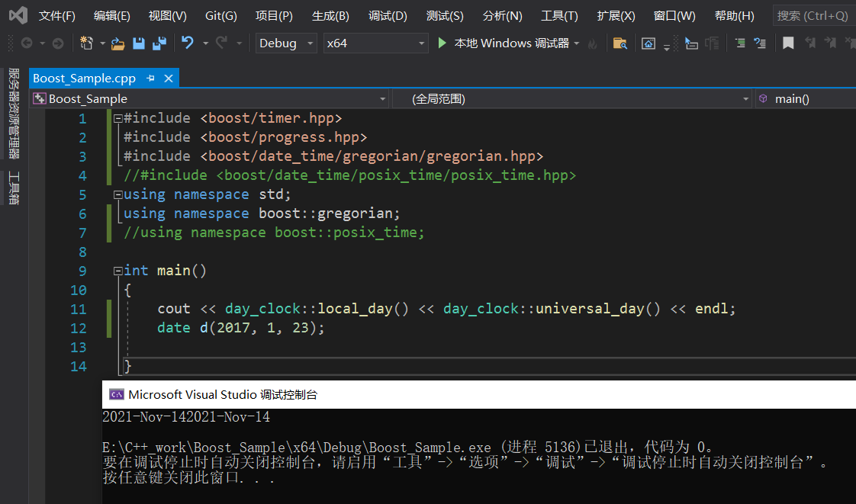Click on 'date d(2017, 1, 23);' code line
This screenshot has width=856, height=504.
(x=241, y=328)
